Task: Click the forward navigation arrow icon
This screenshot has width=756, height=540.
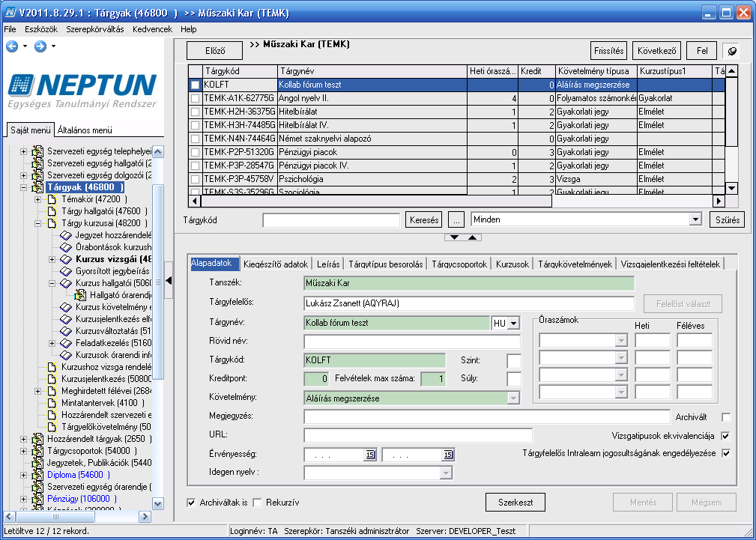Action: tap(40, 46)
